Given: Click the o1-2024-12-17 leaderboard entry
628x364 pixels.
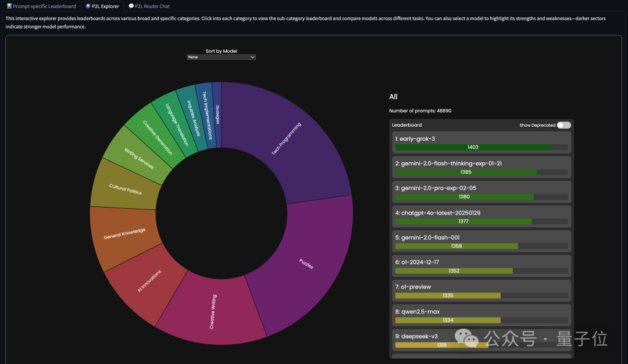Looking at the screenshot, I should click(x=481, y=266).
